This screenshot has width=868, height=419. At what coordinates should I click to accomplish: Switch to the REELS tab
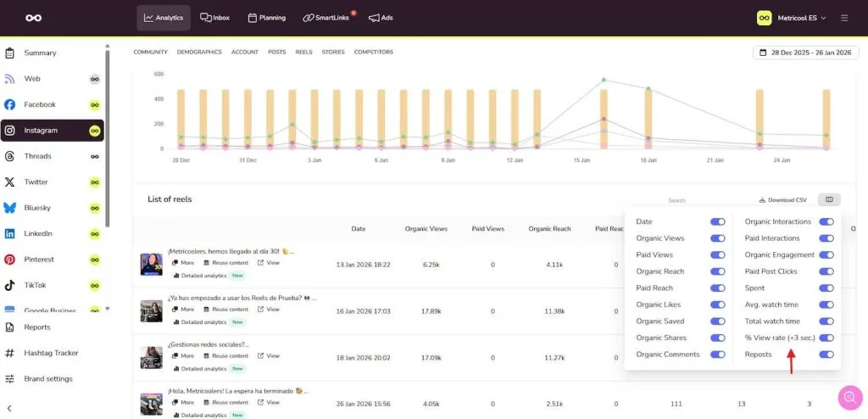[x=303, y=53]
